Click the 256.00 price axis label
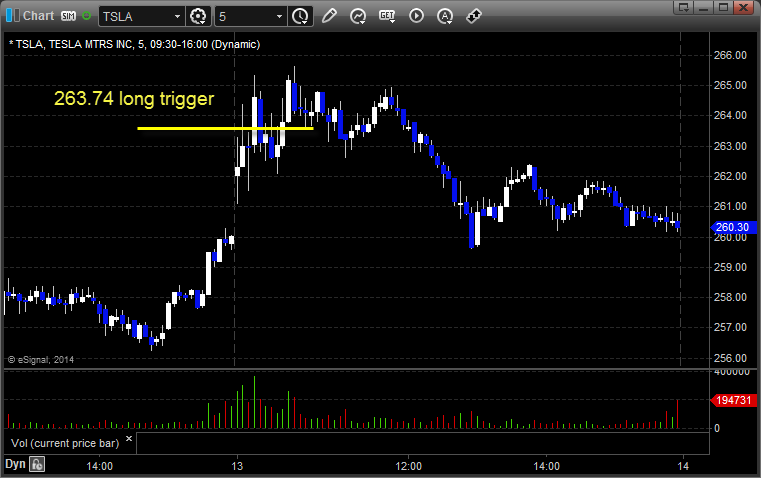 point(730,358)
